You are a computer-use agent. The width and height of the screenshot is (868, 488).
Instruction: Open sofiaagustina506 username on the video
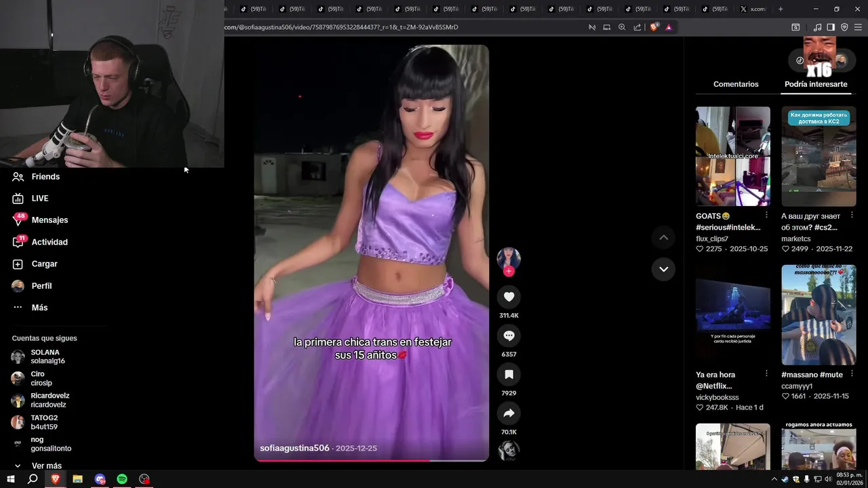[294, 448]
